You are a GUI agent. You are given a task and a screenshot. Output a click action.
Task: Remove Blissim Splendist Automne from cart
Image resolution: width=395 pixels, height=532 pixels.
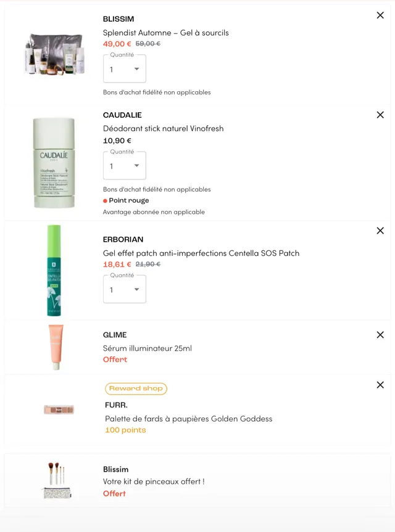[380, 15]
